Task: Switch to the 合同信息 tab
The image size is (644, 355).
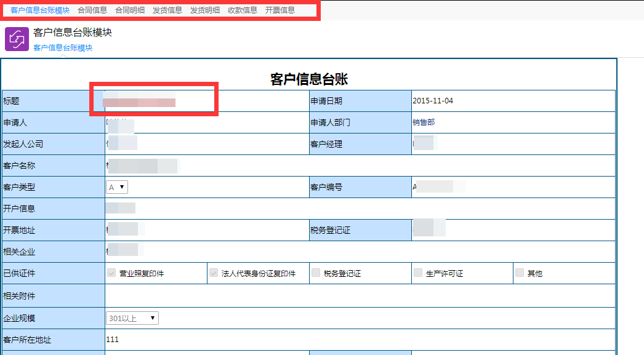Action: tap(92, 10)
